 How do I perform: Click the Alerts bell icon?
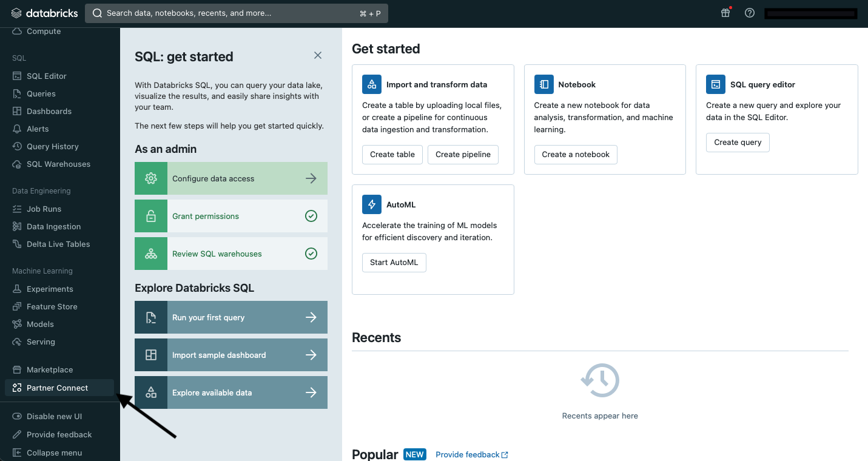pyautogui.click(x=17, y=129)
